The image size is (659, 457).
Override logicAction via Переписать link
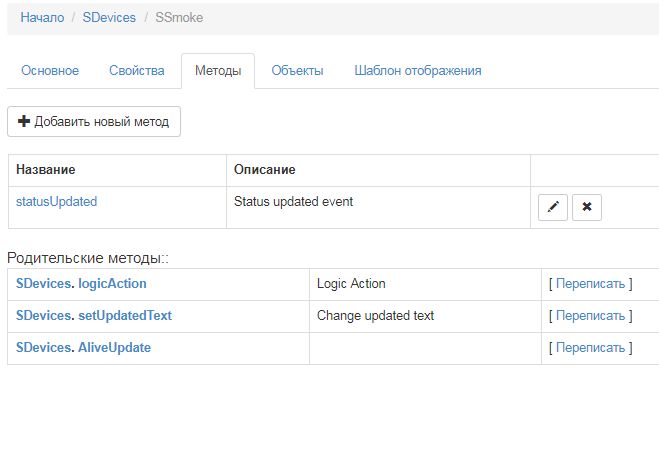click(x=590, y=283)
